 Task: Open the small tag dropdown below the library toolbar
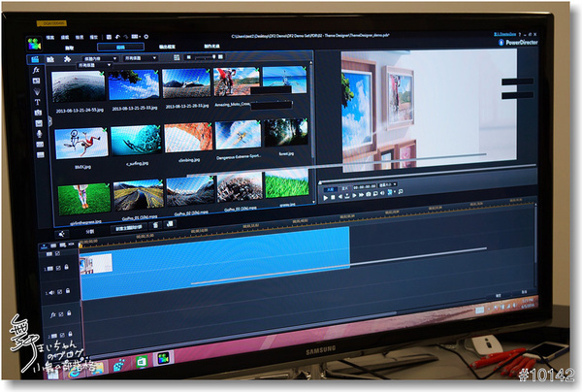[x=94, y=65]
